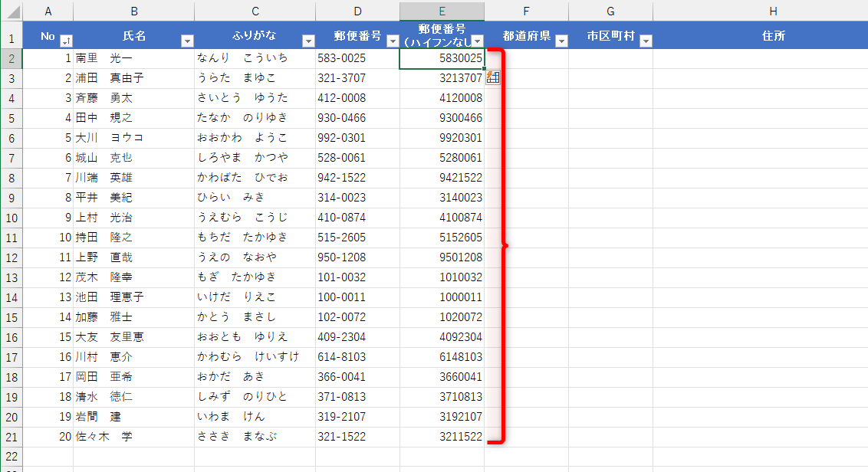Click furigana cell しろやま かつや
This screenshot has width=868, height=472.
[255, 158]
